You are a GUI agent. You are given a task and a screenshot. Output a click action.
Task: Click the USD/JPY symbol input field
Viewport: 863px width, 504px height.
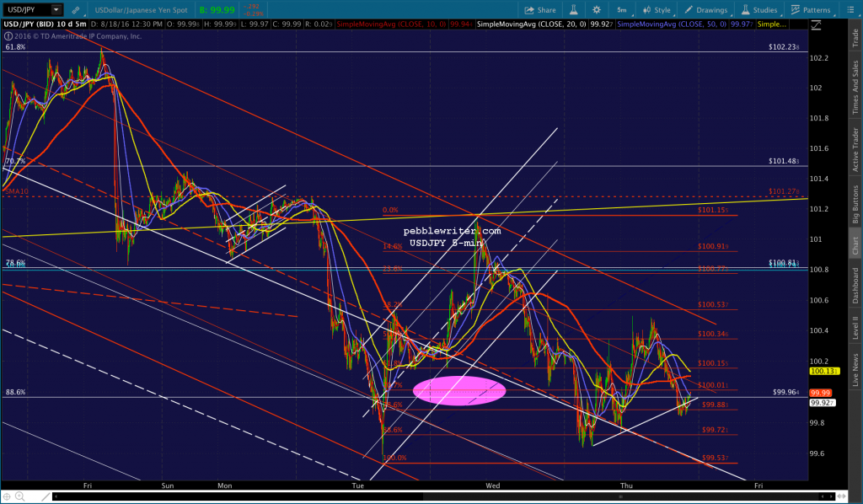coord(26,9)
